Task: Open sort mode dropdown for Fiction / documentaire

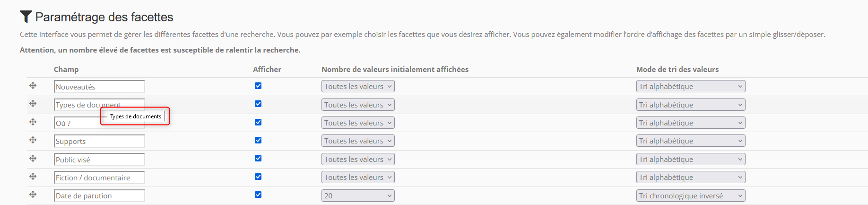Action: [x=690, y=177]
